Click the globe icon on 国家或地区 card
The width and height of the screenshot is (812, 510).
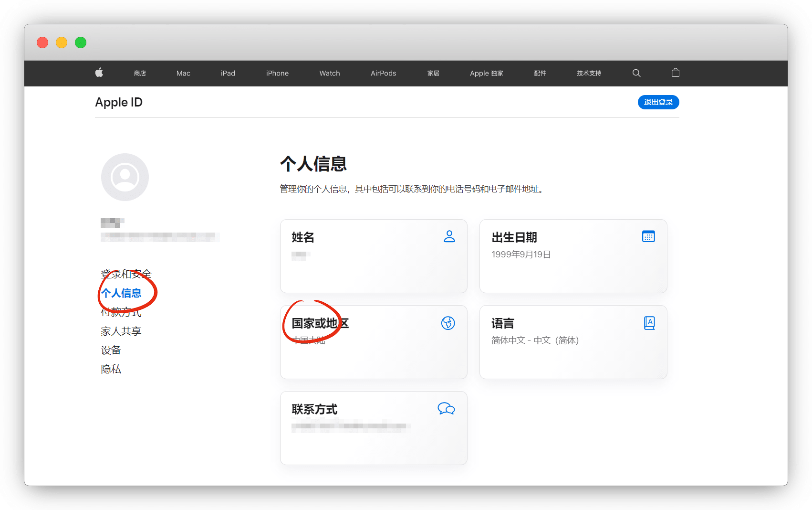coord(448,323)
